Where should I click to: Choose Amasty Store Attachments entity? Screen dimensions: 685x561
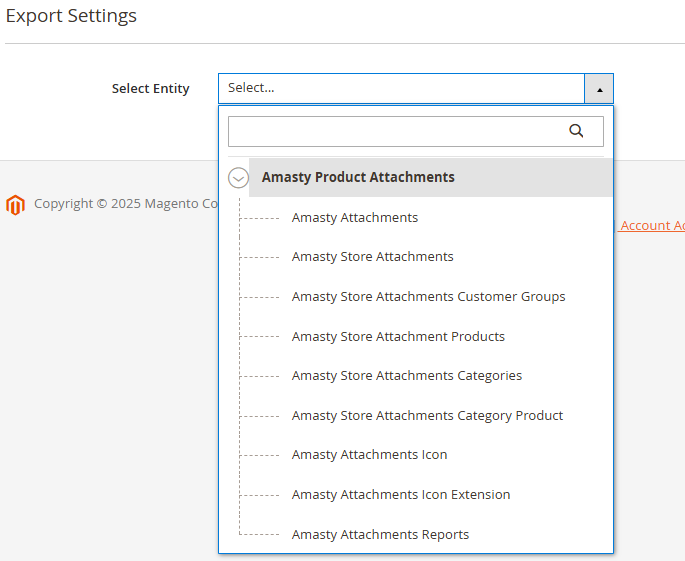click(372, 256)
